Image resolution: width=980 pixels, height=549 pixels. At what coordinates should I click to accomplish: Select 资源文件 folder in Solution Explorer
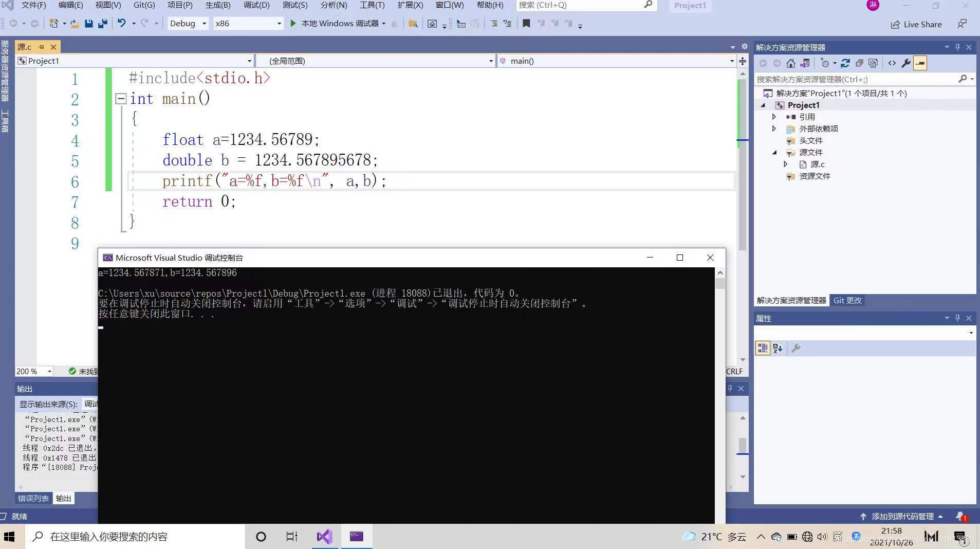click(x=815, y=176)
